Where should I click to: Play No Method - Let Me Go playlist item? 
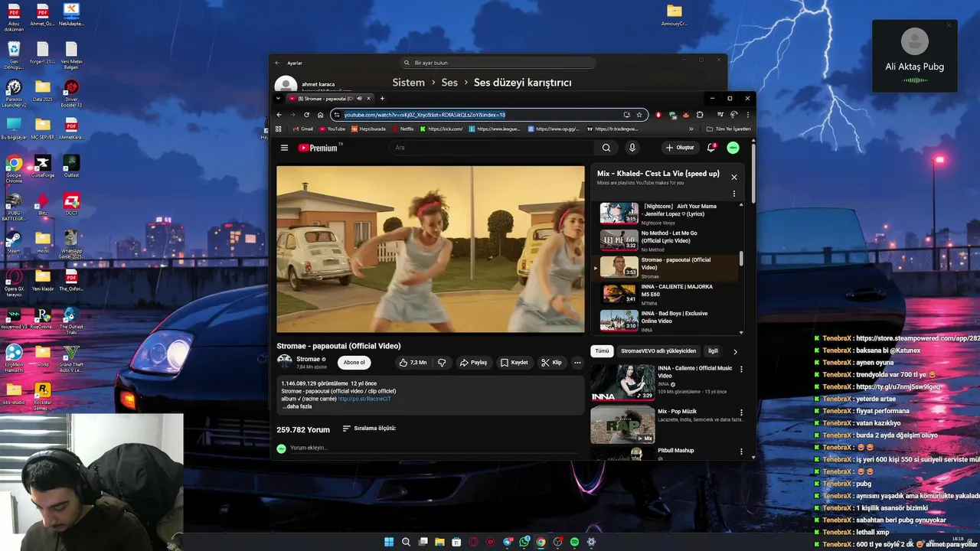click(x=668, y=240)
